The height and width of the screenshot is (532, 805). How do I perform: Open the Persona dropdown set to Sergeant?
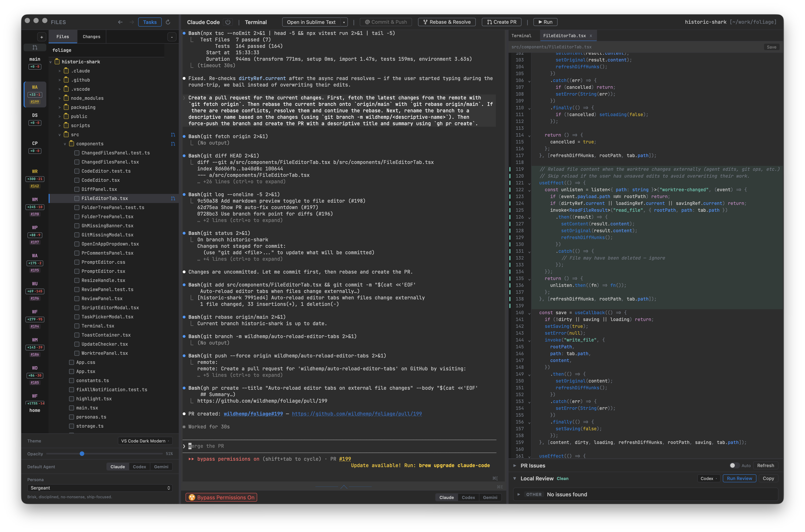point(100,488)
